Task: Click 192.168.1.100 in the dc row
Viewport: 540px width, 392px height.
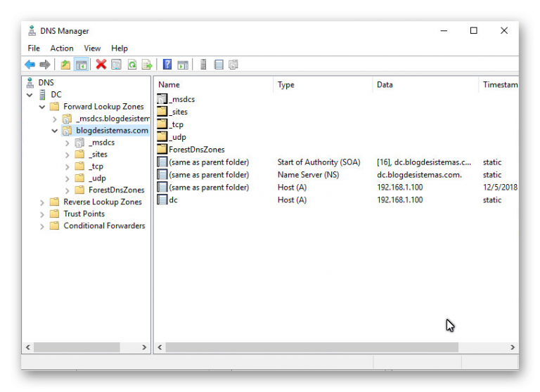Action: (400, 200)
